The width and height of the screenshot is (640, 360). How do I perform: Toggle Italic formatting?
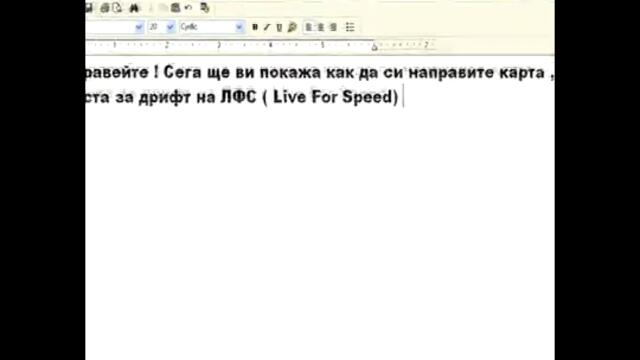[267, 27]
